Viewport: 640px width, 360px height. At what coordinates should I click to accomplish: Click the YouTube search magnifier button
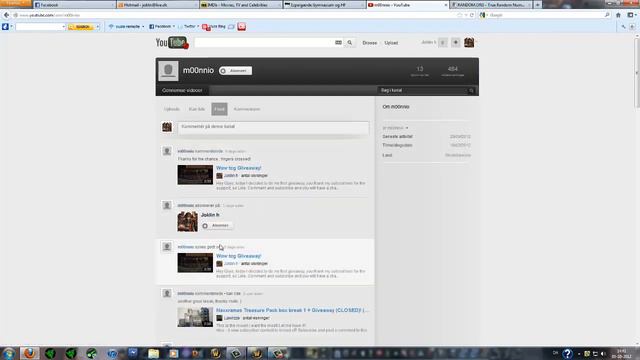[350, 42]
